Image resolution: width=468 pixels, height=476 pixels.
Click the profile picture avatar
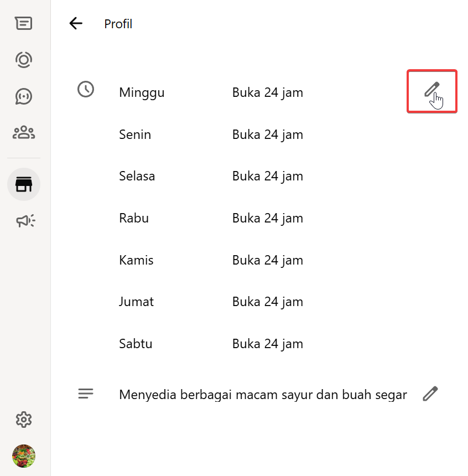24,456
